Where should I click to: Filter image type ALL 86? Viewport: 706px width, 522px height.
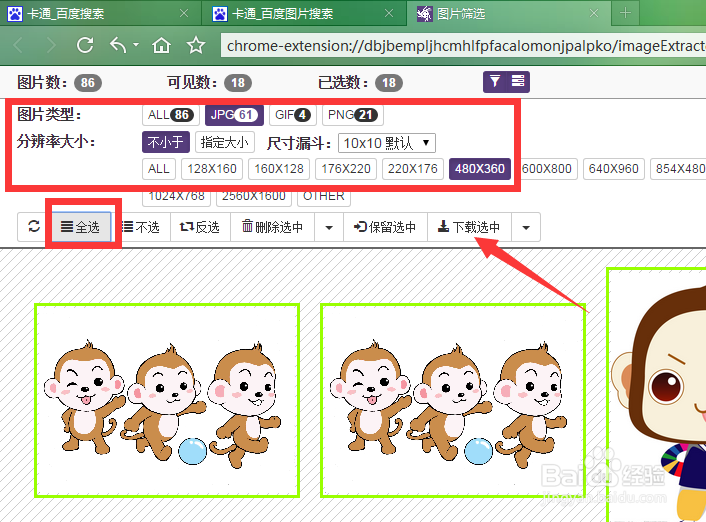coord(171,115)
